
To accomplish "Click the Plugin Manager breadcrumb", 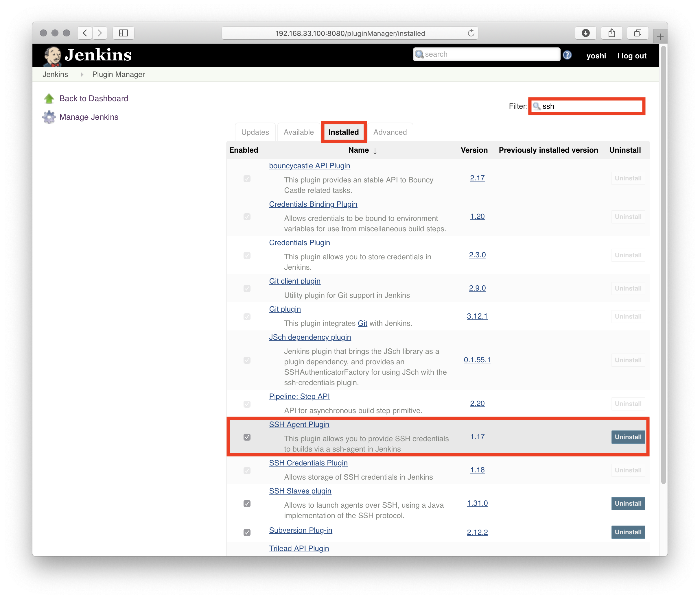I will tap(119, 75).
